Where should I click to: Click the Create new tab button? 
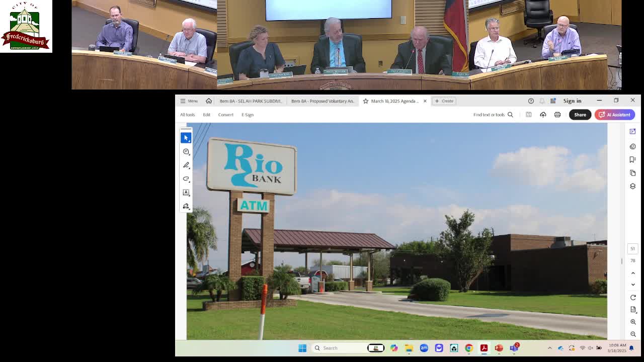coord(444,101)
